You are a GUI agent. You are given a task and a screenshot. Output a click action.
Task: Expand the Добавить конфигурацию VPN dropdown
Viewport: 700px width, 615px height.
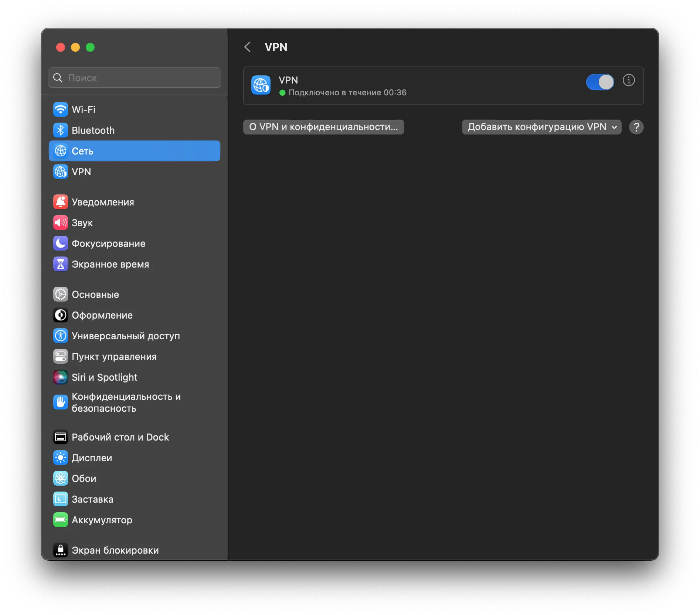point(541,127)
